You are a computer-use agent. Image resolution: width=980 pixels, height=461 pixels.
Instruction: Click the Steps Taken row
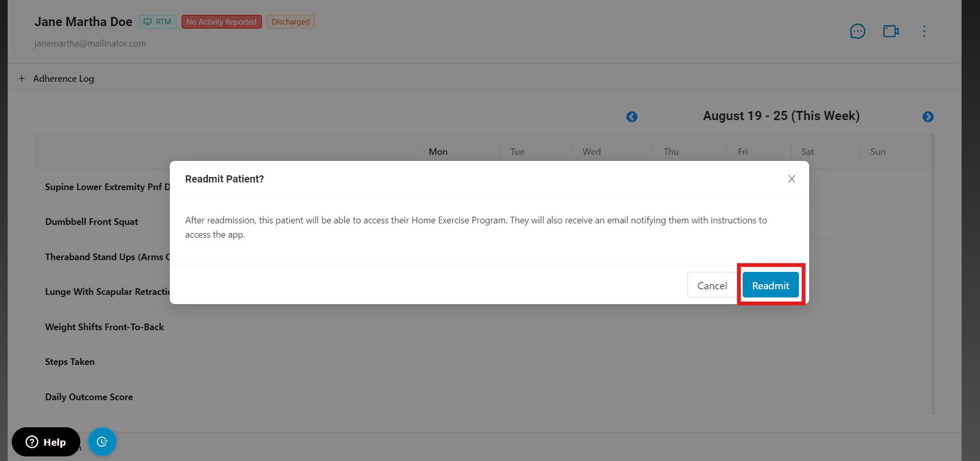tap(70, 362)
